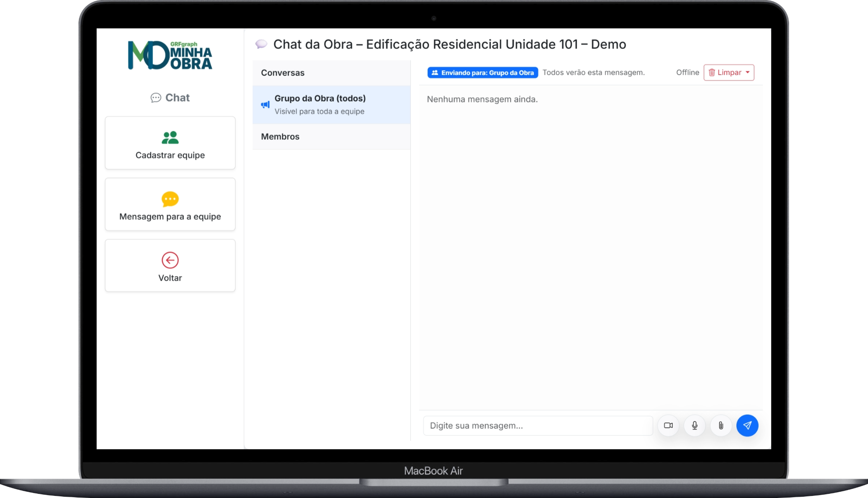Click the Membros section header
The height and width of the screenshot is (498, 868).
pyautogui.click(x=280, y=137)
